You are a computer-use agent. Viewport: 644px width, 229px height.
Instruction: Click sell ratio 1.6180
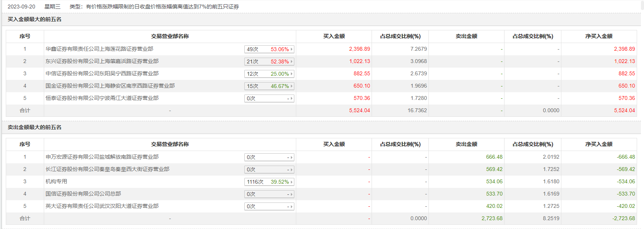(551, 181)
